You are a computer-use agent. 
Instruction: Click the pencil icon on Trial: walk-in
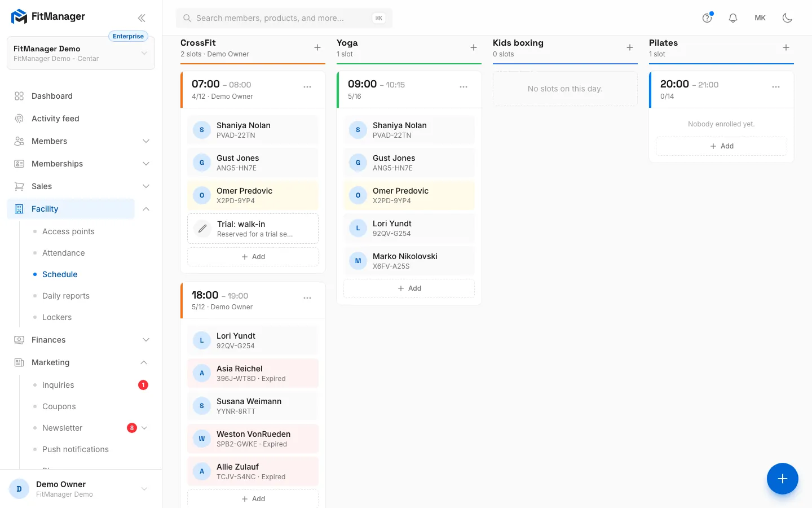[202, 229]
